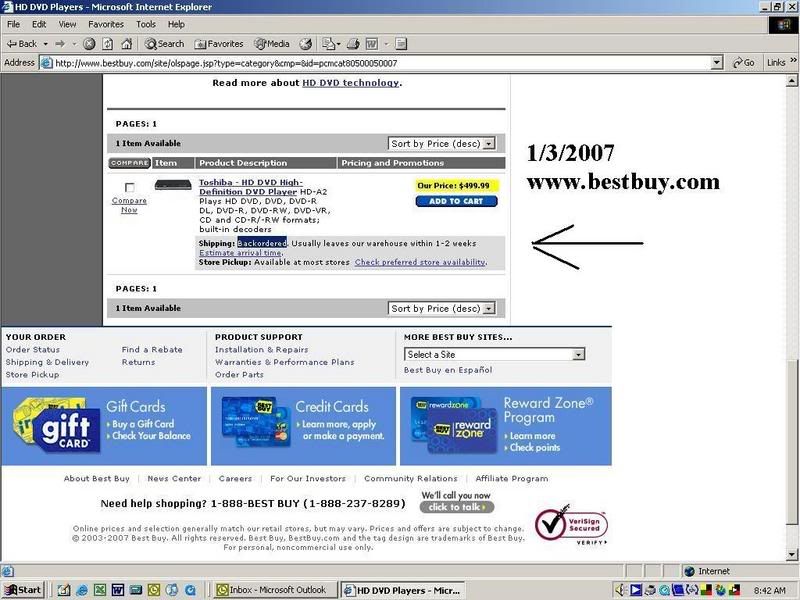Click the printer icon in system tray

[x=650, y=590]
